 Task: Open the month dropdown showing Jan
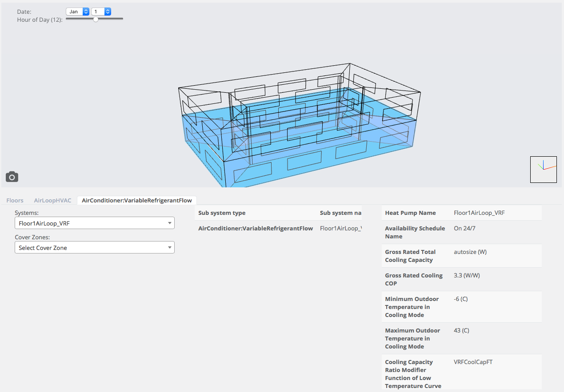coord(77,12)
